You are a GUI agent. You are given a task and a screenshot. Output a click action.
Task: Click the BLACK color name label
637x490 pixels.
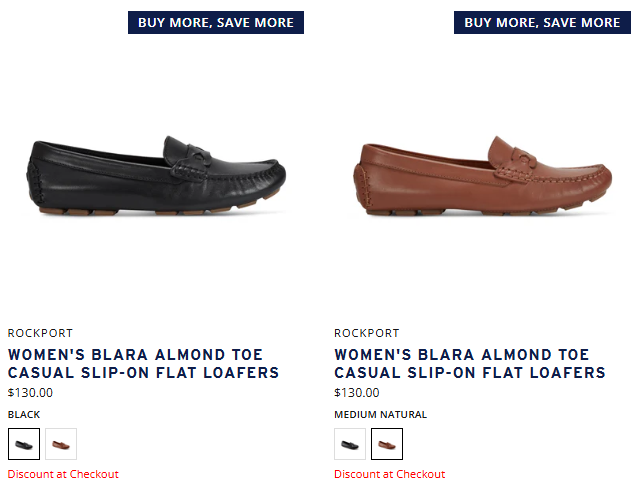click(x=24, y=414)
